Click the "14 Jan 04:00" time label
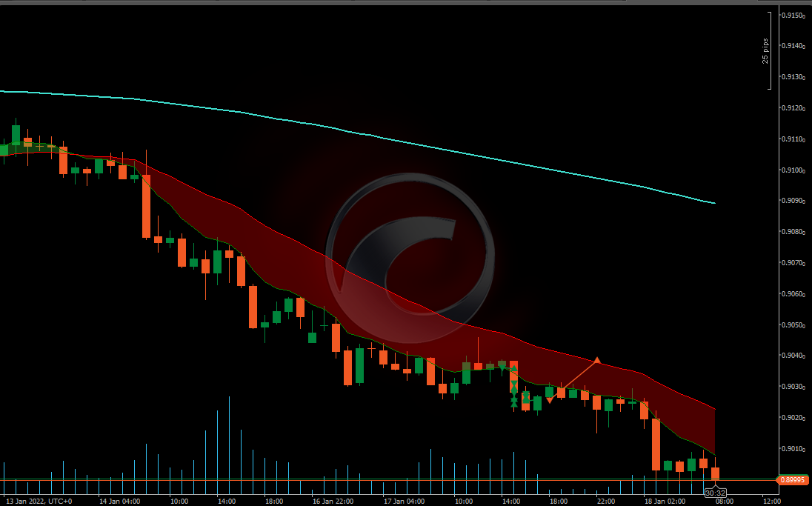 click(119, 502)
